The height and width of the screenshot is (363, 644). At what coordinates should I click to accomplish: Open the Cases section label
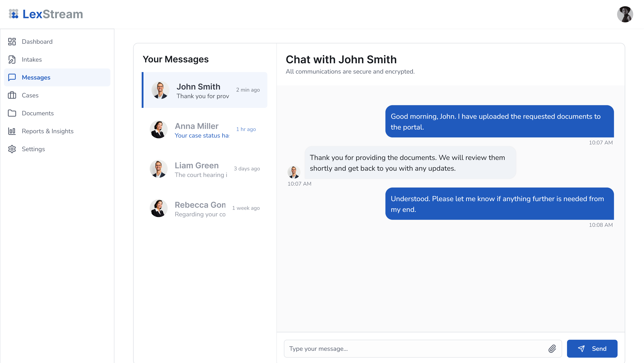[30, 95]
